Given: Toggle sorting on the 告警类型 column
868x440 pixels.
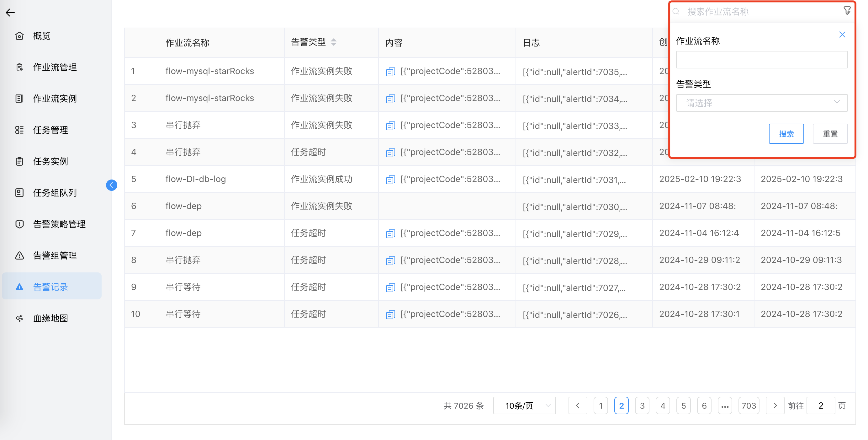Looking at the screenshot, I should (x=334, y=42).
